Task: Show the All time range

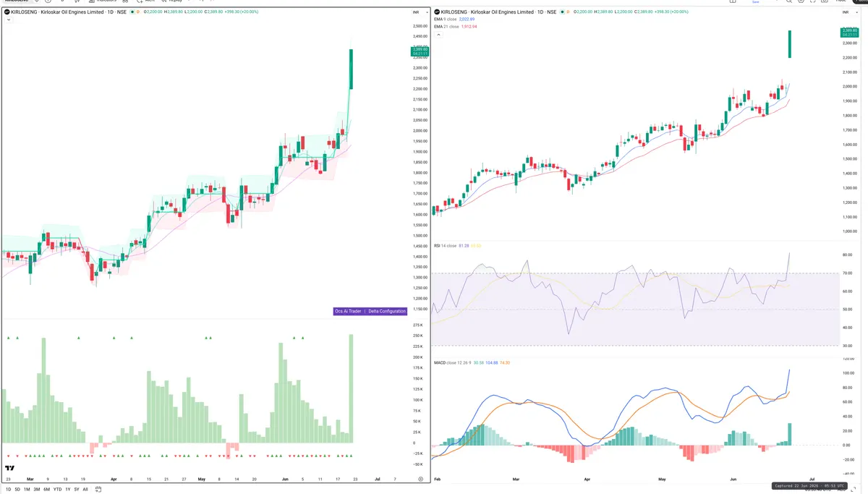Action: tap(85, 489)
